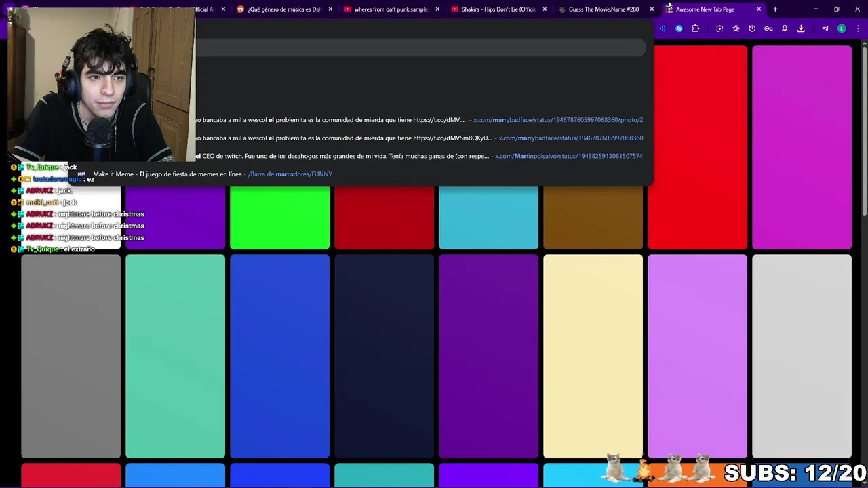The height and width of the screenshot is (488, 868).
Task: Switch to the Shakira - Hips Don't Lie tab
Action: pos(500,9)
